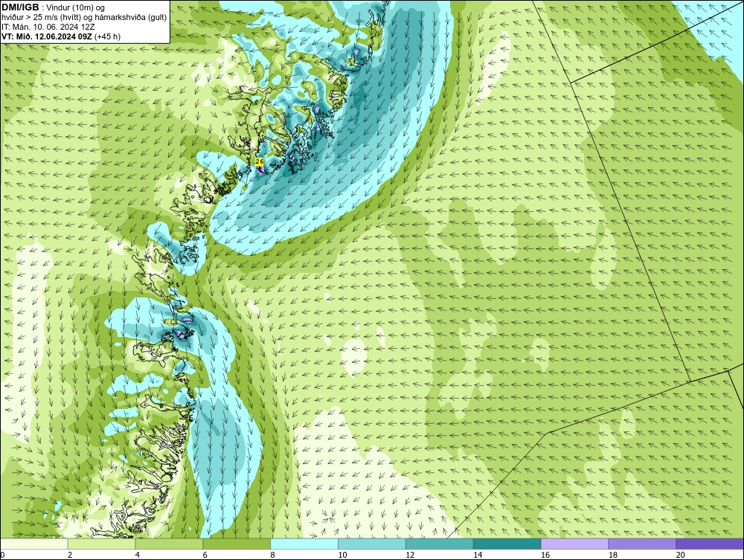Click the VT: Mið. 12.06.2024 09Z line

coord(48,36)
